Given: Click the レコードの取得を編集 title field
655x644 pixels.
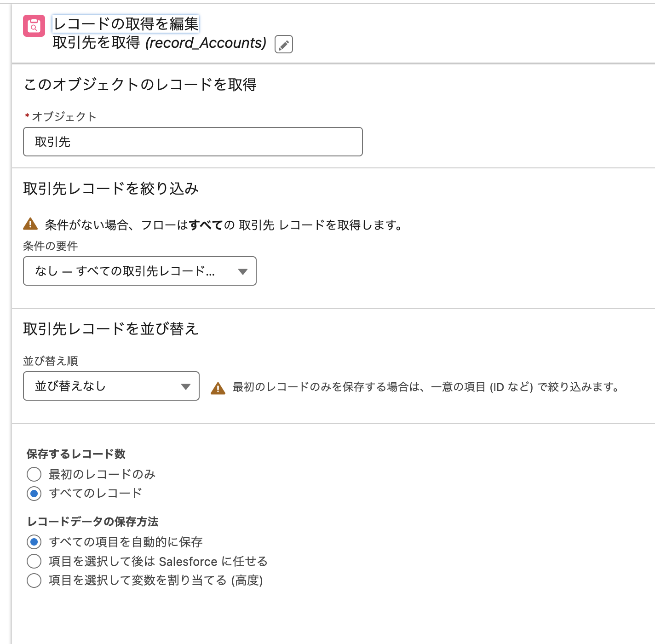Looking at the screenshot, I should click(x=124, y=24).
